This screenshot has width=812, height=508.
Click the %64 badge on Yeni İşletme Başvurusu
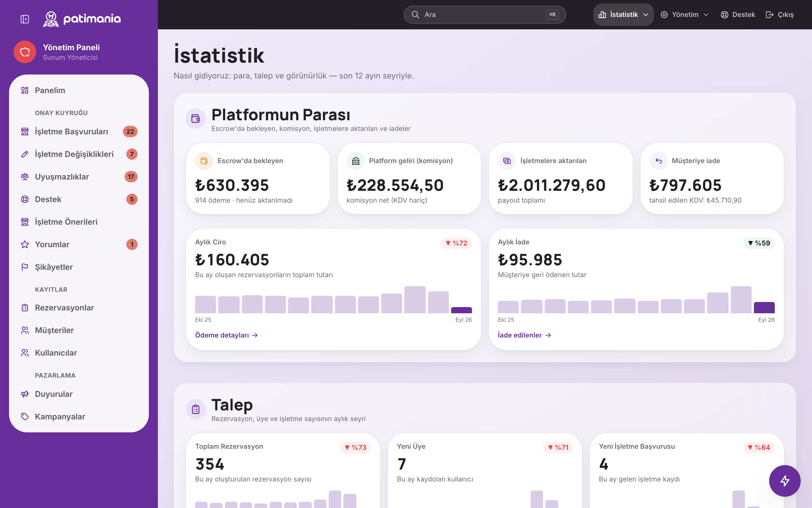759,448
